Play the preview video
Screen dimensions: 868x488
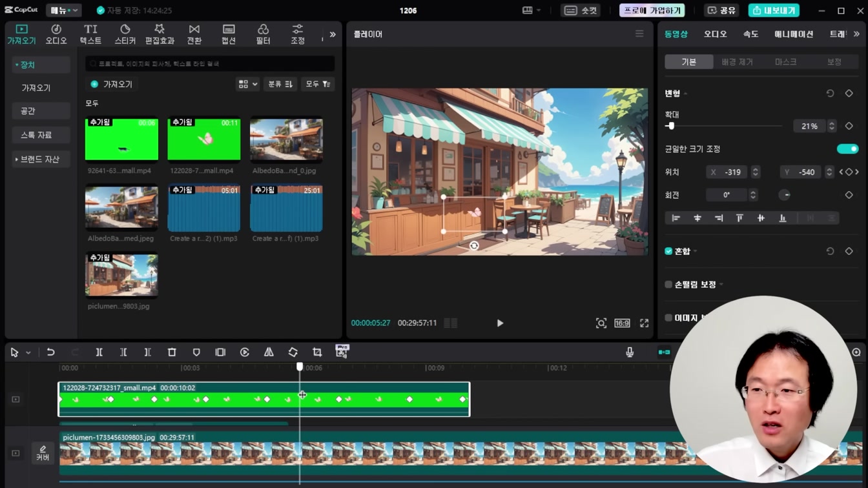(500, 323)
